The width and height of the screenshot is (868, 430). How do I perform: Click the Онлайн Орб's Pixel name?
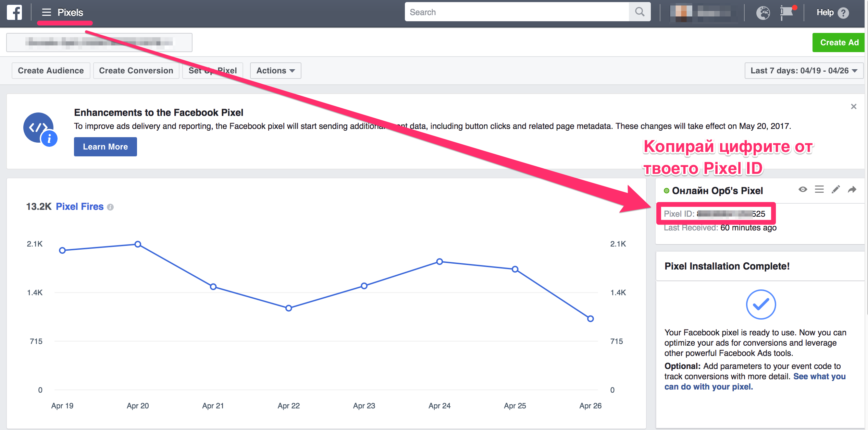click(717, 191)
